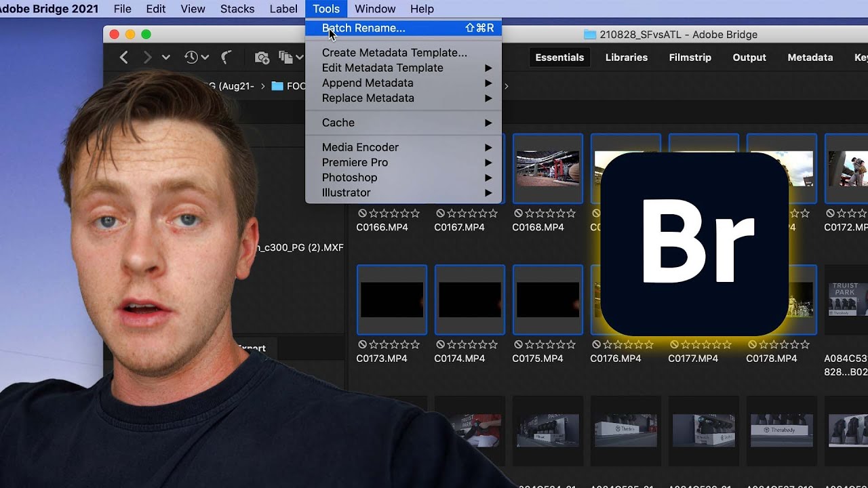Click the reject icon above C0174.MP4

[x=440, y=344]
